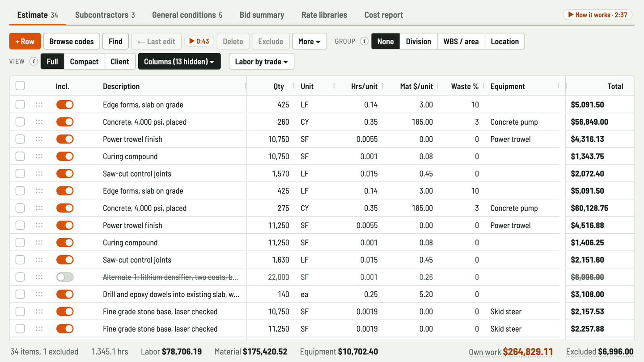Image resolution: width=644 pixels, height=362 pixels.
Task: Click the info icon beside the VIEW label
Action: click(x=34, y=61)
